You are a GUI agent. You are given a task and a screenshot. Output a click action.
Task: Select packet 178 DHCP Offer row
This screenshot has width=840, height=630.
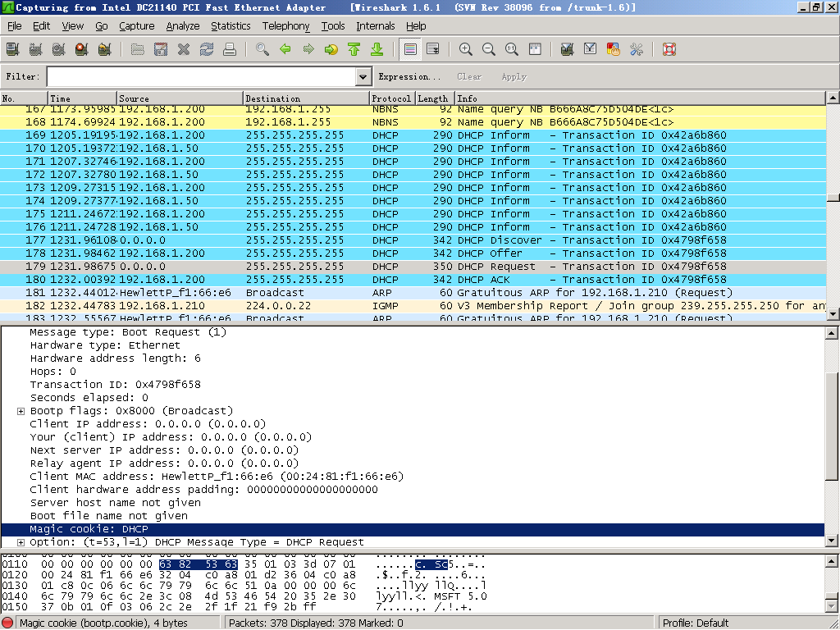(x=413, y=253)
